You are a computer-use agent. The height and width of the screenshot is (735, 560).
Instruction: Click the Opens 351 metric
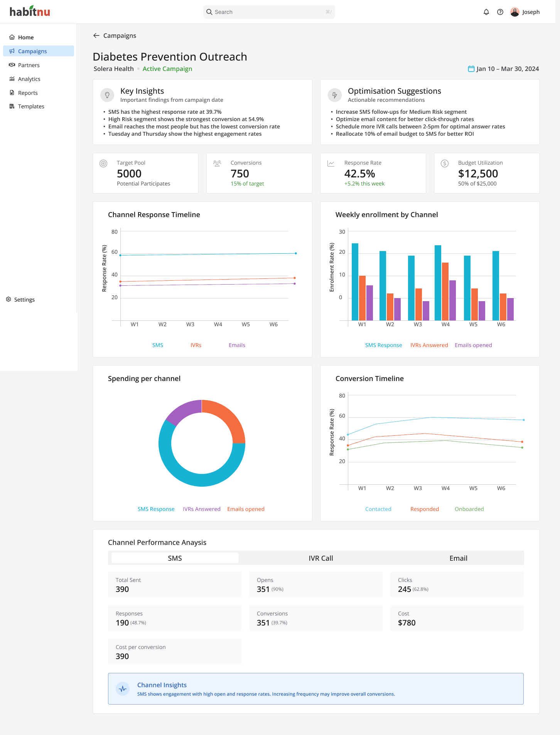(x=316, y=585)
